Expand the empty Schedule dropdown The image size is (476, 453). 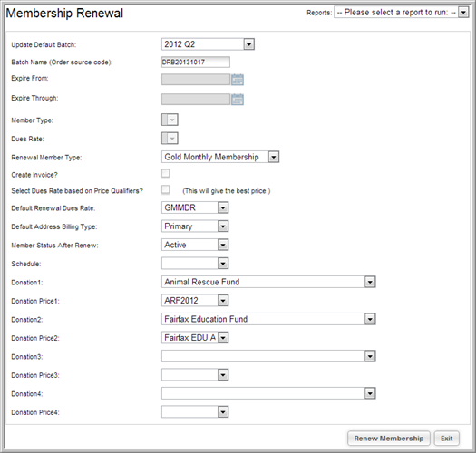tap(195, 264)
